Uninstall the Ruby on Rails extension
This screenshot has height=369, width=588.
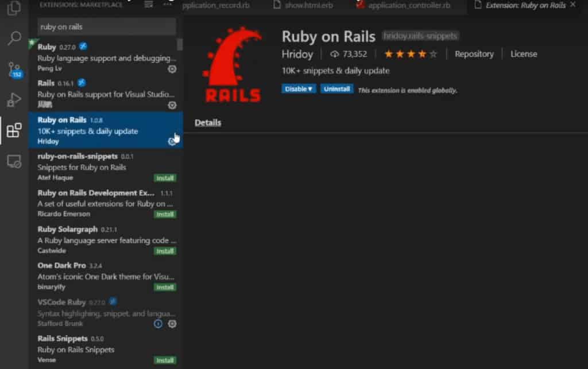coord(336,89)
